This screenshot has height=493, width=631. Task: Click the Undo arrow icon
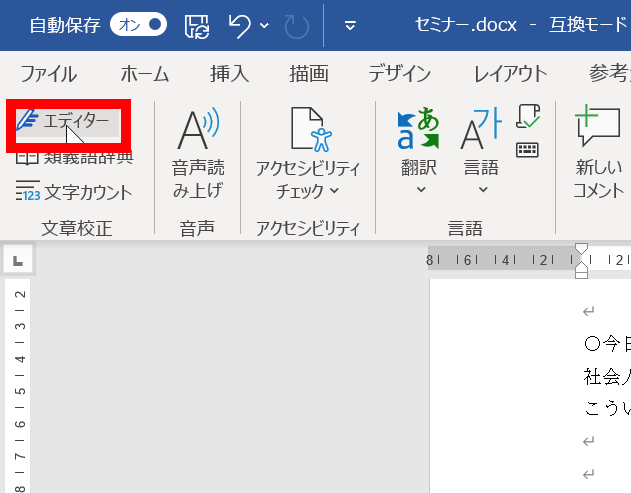click(239, 26)
